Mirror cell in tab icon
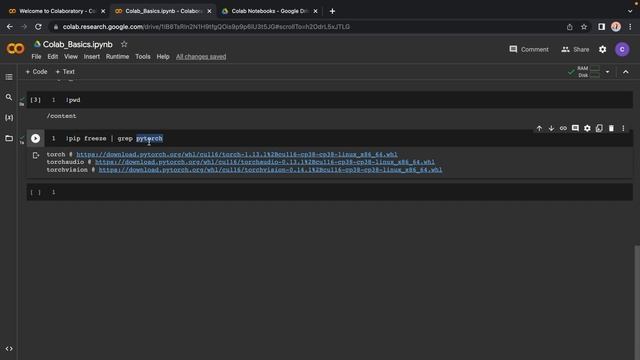The width and height of the screenshot is (640, 360). pyautogui.click(x=599, y=128)
